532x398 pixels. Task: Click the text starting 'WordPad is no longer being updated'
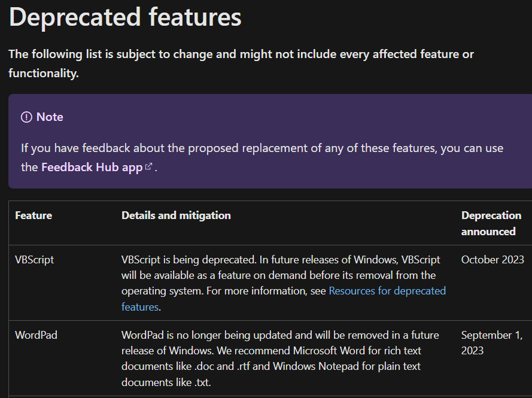click(280, 358)
